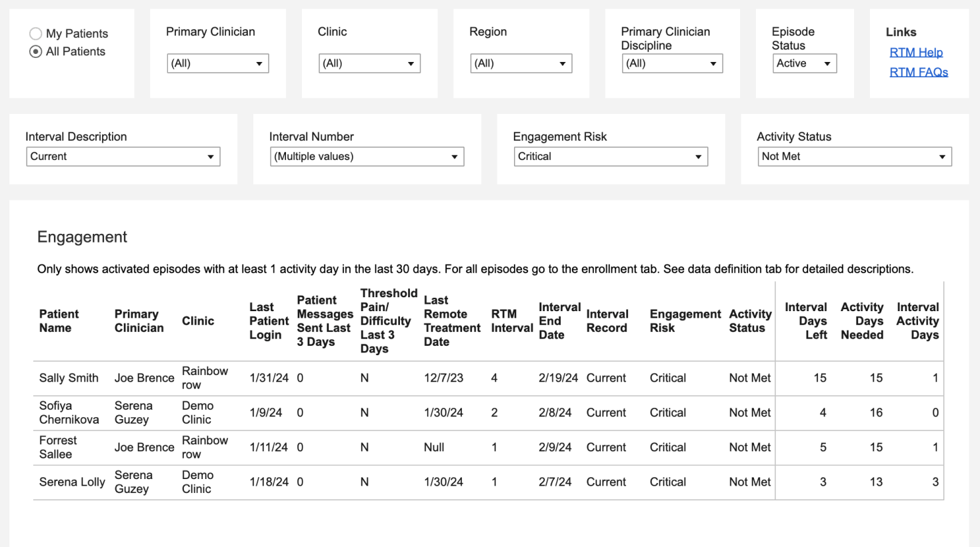Open the Engagement Risk dropdown showing Critical

pos(611,157)
